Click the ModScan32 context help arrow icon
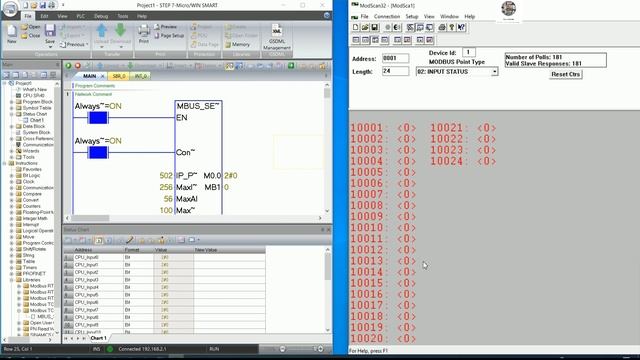Screen dimensions: 640x360 [461, 27]
